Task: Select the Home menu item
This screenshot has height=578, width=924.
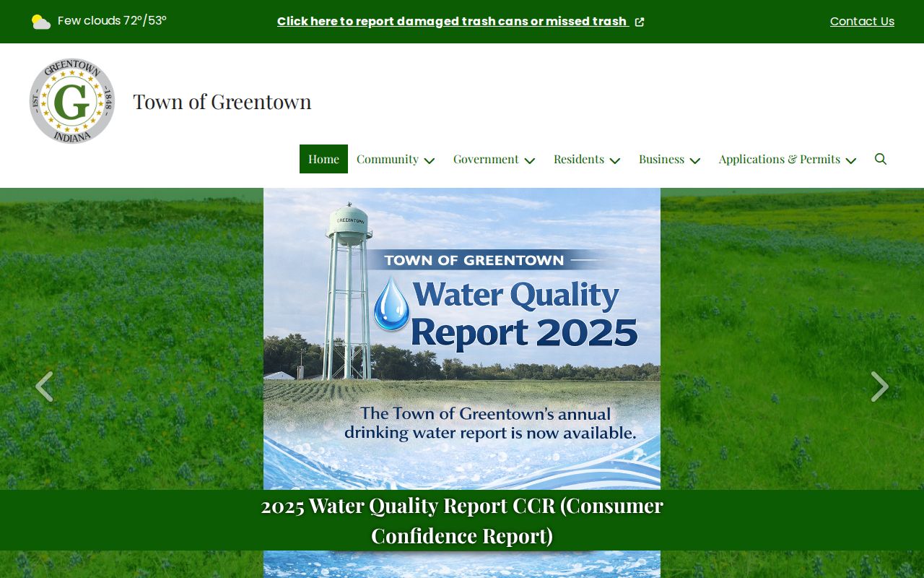Action: (323, 159)
